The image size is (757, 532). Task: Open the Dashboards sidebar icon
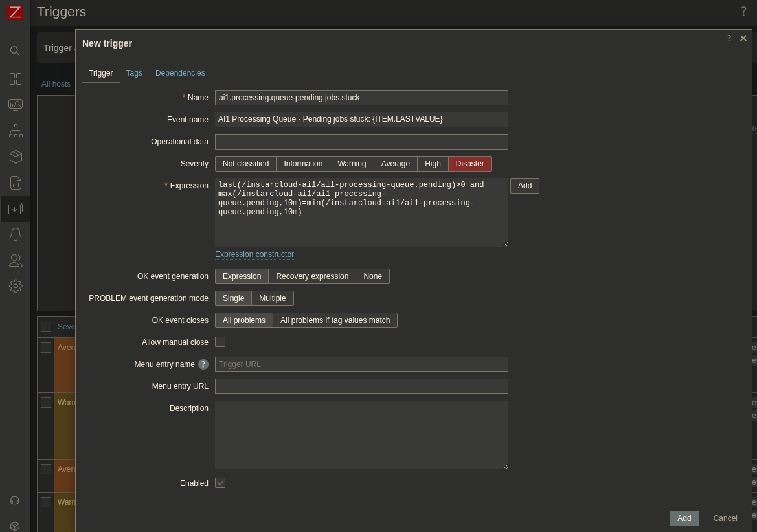point(16,78)
